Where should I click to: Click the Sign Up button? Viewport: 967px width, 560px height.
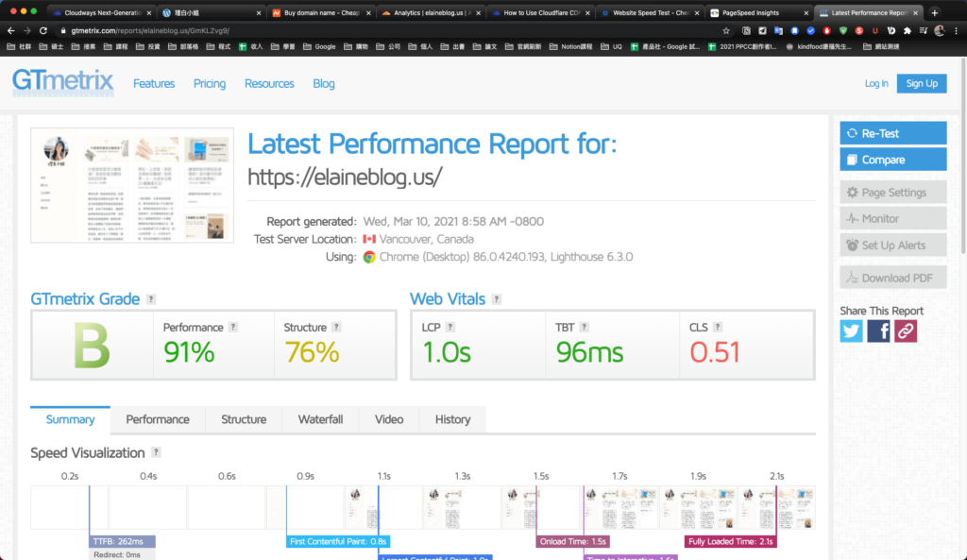click(922, 83)
